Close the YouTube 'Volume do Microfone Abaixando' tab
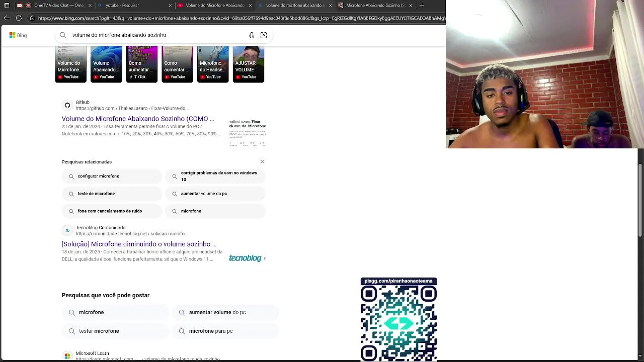644x362 pixels. click(250, 6)
